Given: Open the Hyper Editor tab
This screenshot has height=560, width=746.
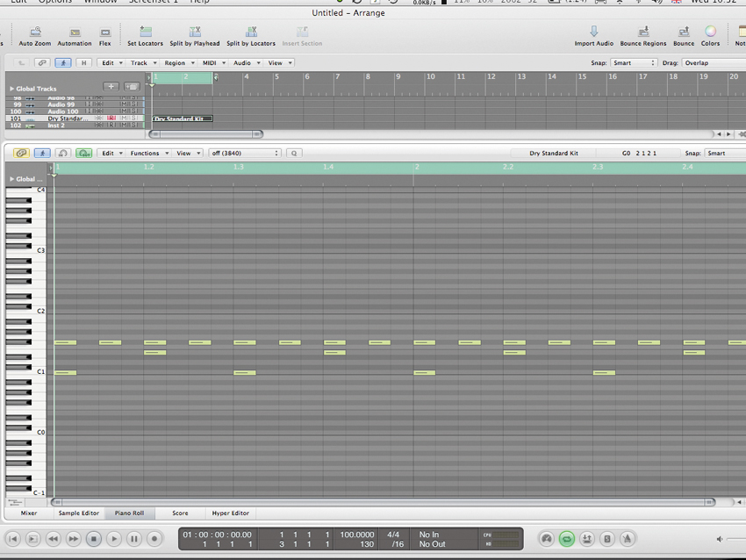Looking at the screenshot, I should [230, 513].
